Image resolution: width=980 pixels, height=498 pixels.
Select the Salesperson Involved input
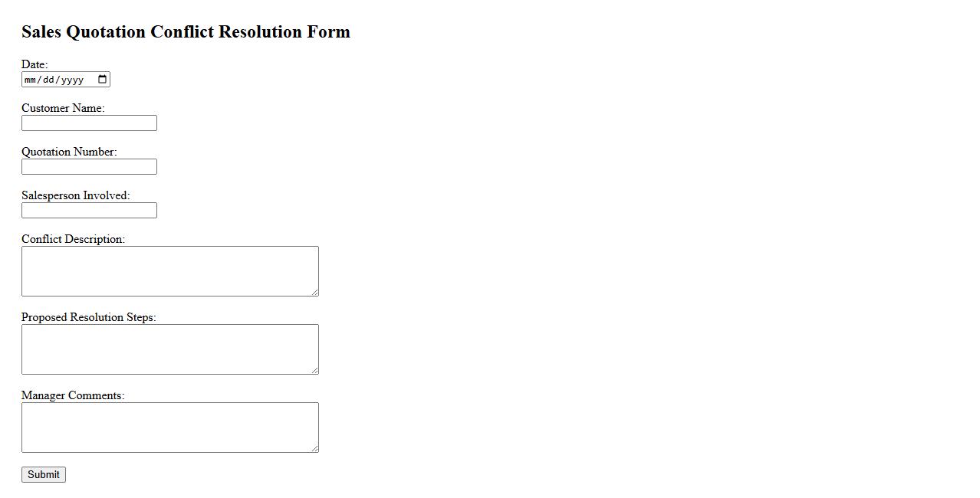click(89, 211)
